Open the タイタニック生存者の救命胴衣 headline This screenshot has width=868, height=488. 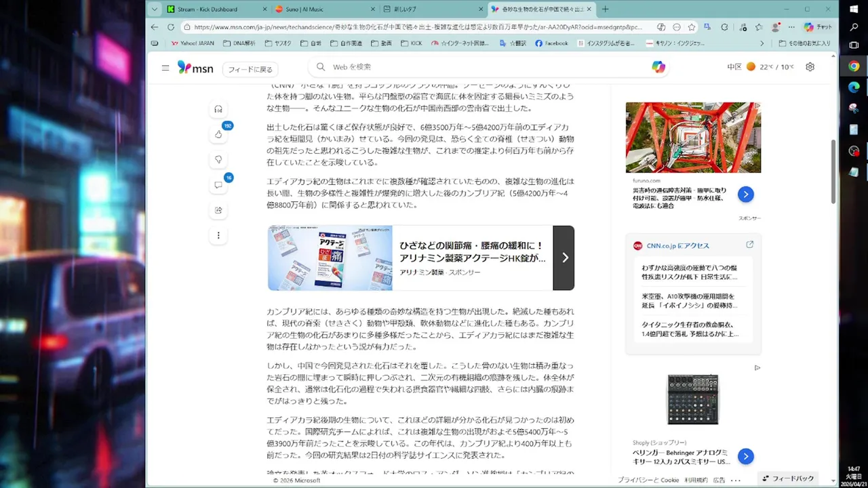[x=690, y=329]
